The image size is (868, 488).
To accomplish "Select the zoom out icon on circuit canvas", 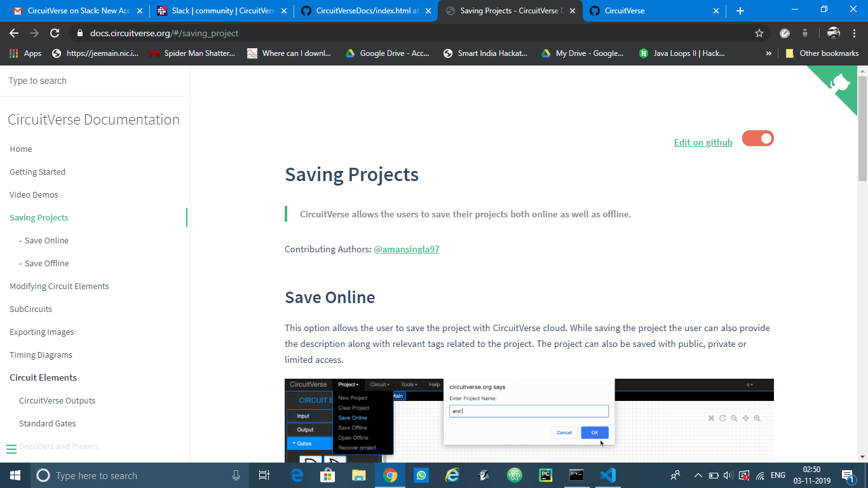I will click(x=734, y=418).
